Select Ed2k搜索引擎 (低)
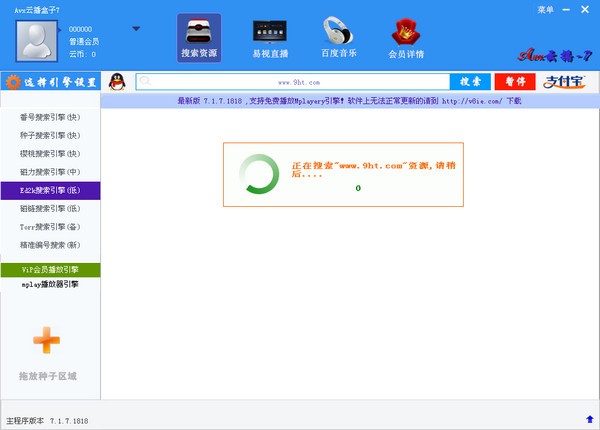600x430 pixels. (51, 191)
